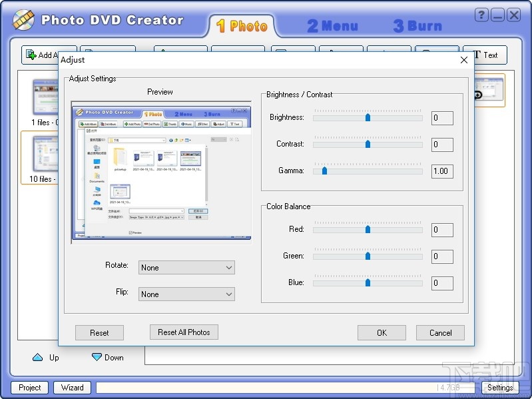Open the help question mark icon

(x=481, y=15)
